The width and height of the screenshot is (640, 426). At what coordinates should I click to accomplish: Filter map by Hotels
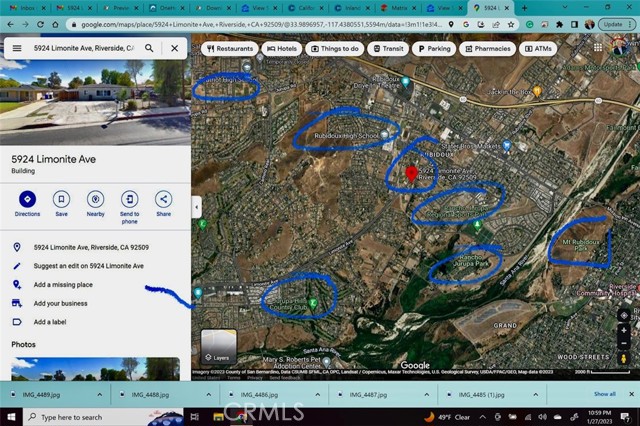pyautogui.click(x=282, y=49)
